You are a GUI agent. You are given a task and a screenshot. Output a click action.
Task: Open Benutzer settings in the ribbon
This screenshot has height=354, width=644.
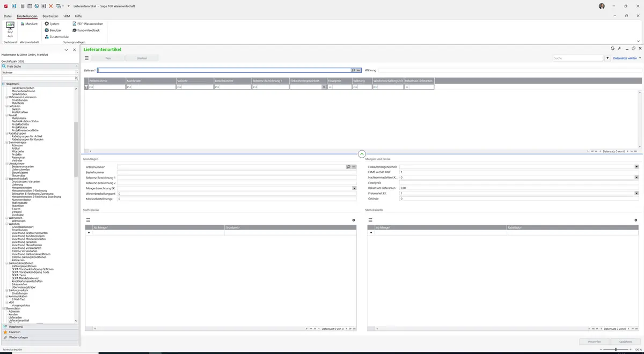(53, 31)
